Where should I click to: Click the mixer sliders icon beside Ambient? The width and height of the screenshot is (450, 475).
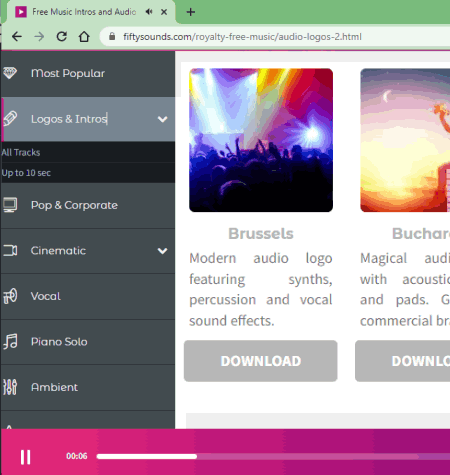(10, 387)
